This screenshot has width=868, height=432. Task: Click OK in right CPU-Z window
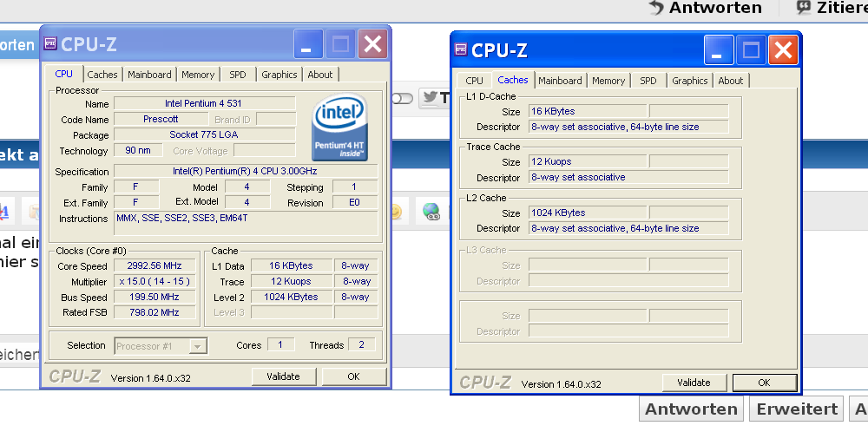[765, 383]
